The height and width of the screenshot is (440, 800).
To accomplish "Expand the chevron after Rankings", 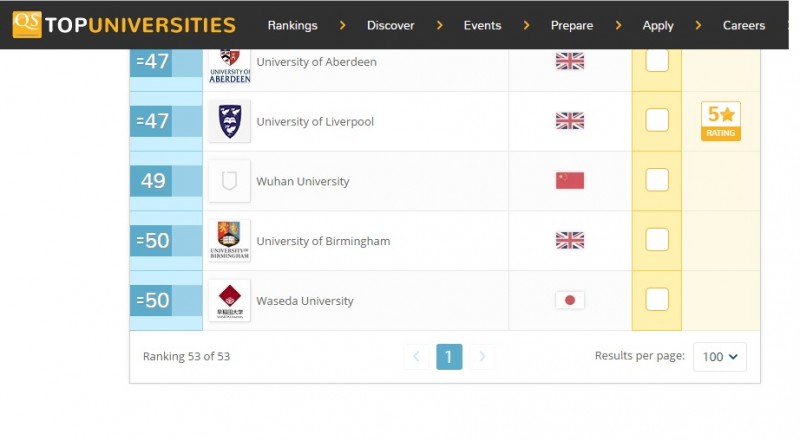I will click(x=342, y=25).
